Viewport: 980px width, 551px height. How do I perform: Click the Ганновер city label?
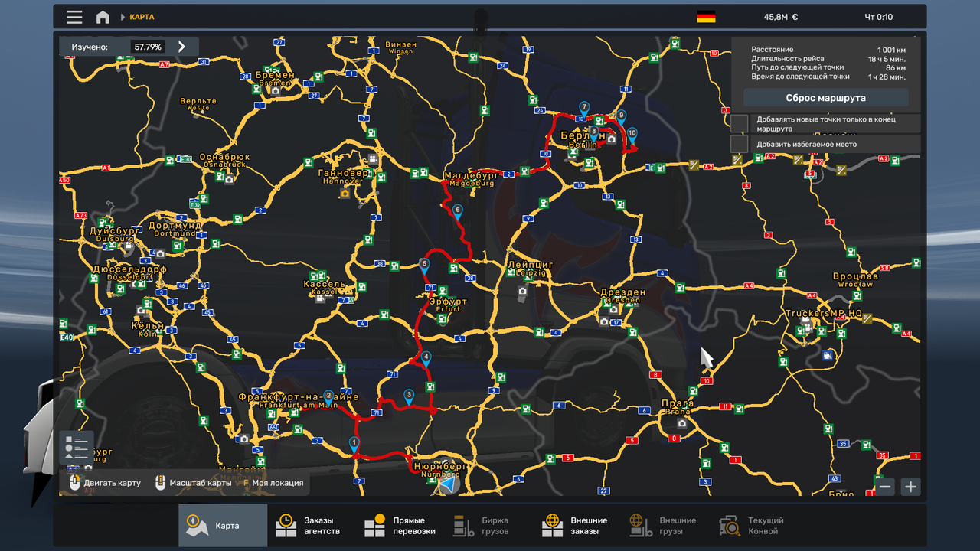(x=342, y=173)
